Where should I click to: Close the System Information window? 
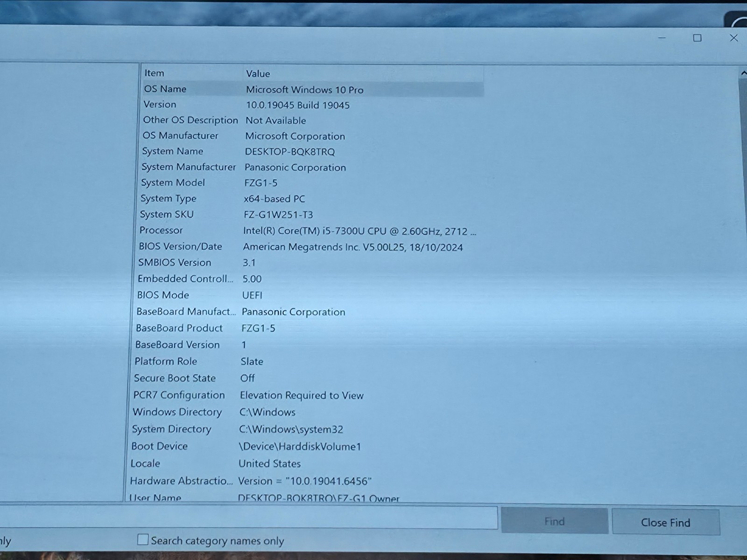734,38
